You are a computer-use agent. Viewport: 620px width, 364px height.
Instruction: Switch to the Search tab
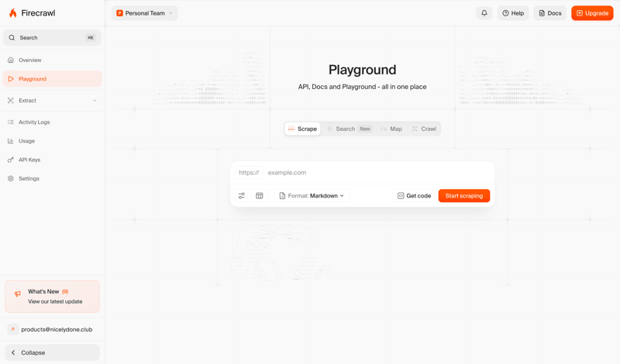(350, 129)
